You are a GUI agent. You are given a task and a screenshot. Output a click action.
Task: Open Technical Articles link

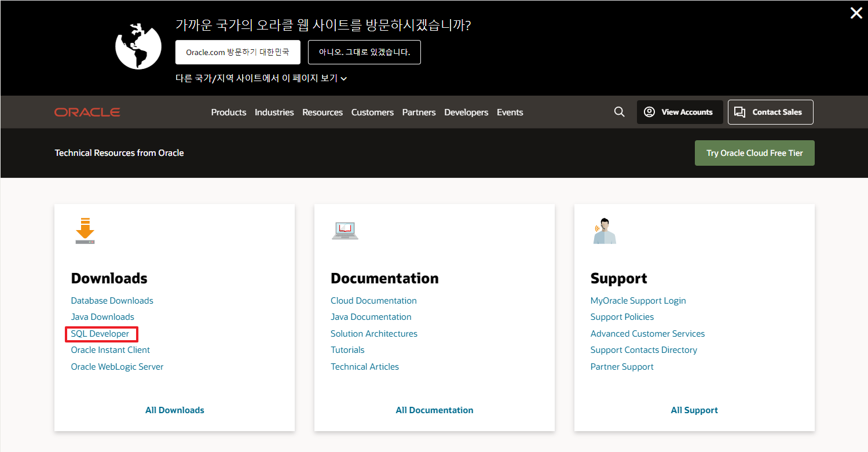click(365, 367)
